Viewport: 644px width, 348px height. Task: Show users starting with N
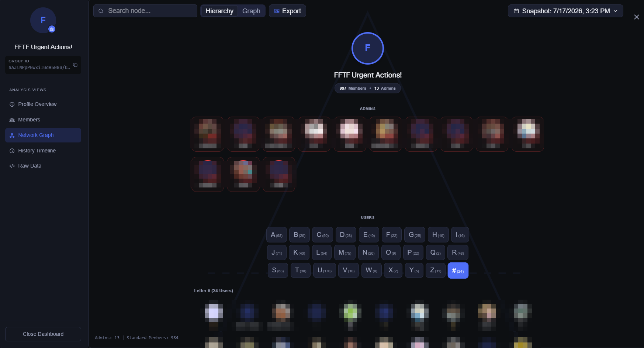(368, 253)
